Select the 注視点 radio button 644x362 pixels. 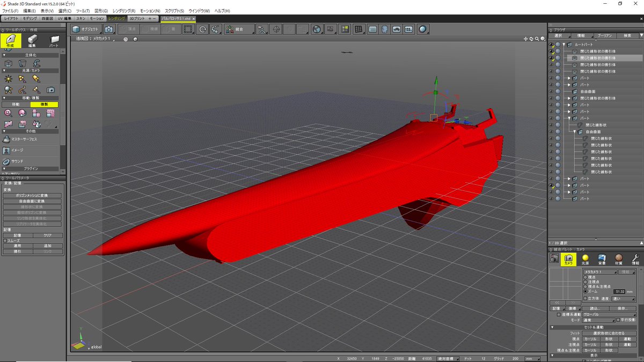tap(586, 282)
